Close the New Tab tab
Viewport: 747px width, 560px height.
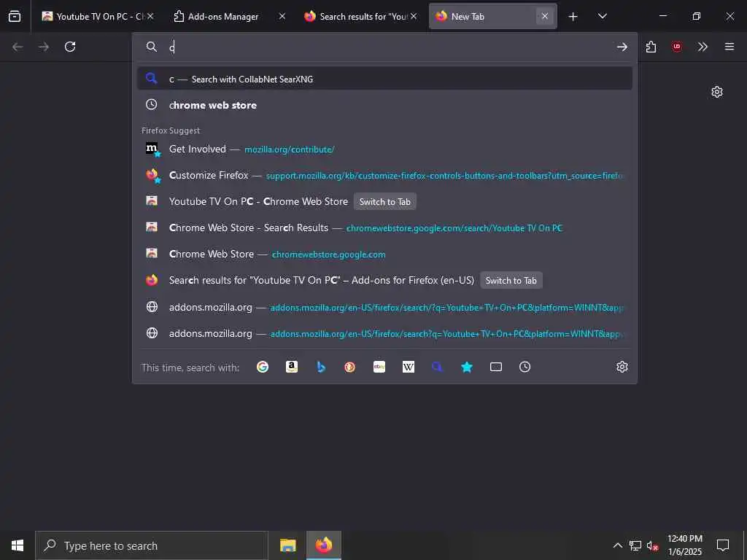544,17
